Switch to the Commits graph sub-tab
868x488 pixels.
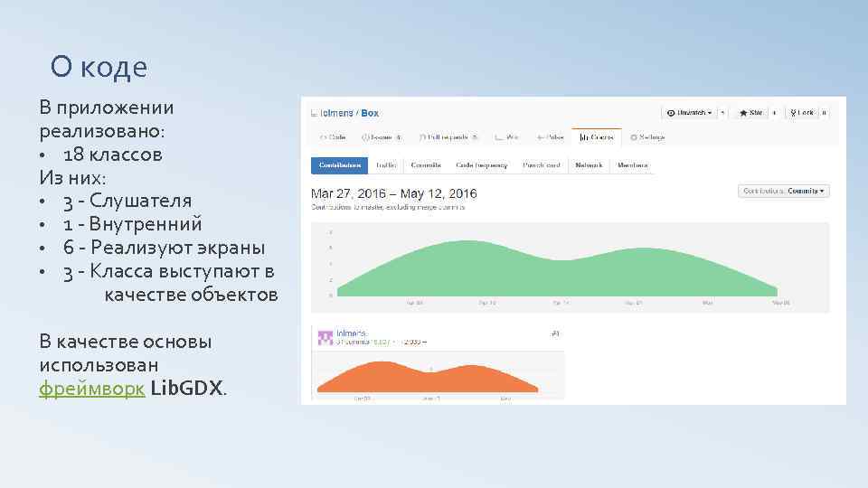point(426,165)
